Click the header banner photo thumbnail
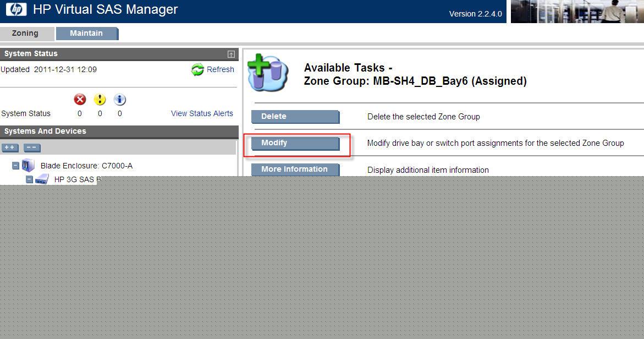The image size is (644, 339). [x=577, y=12]
